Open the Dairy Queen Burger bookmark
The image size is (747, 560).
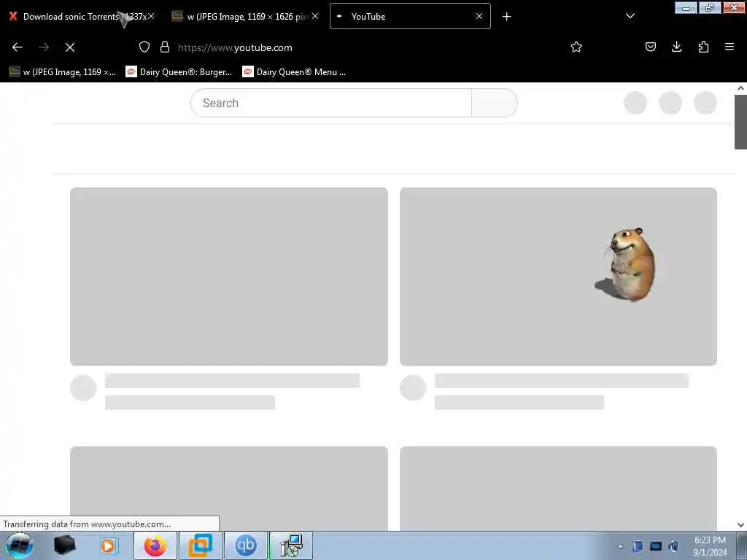coord(179,72)
